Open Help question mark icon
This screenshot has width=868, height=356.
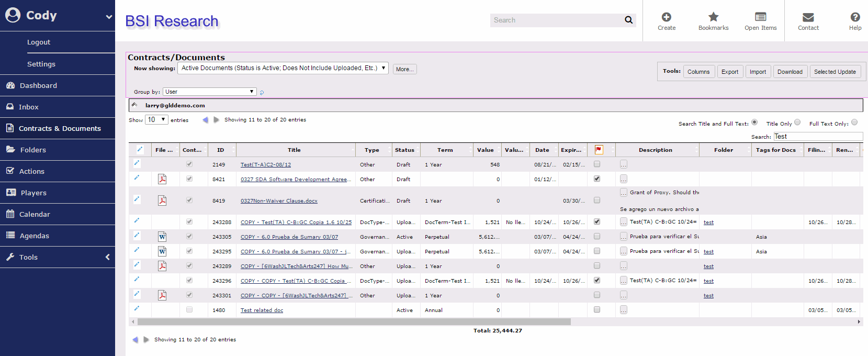tap(855, 17)
